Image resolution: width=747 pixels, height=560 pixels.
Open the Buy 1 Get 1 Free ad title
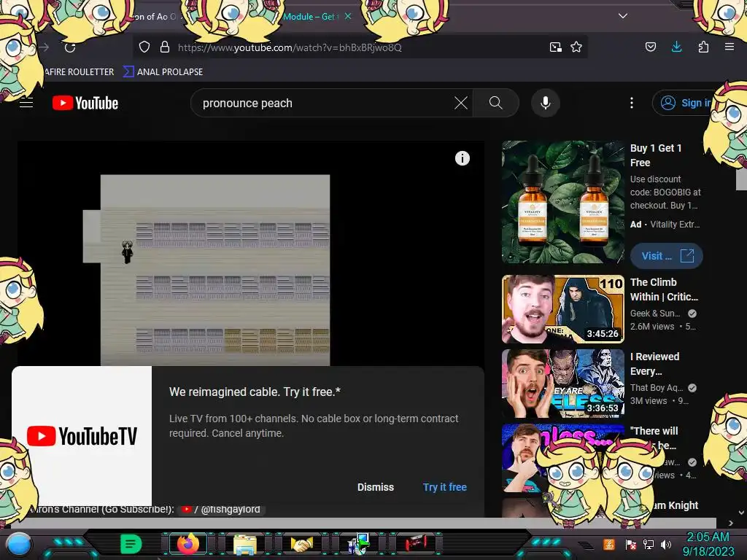tap(656, 155)
